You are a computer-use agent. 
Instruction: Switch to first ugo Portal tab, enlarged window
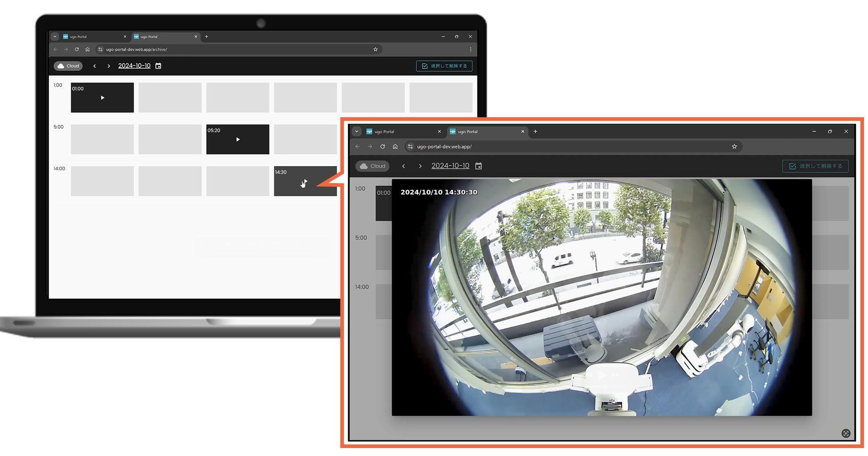(403, 131)
